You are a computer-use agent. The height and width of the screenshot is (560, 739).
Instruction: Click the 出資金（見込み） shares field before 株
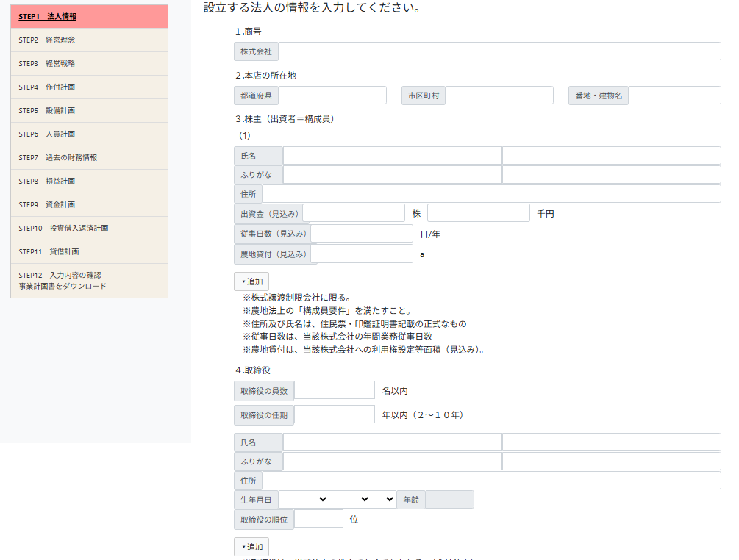click(354, 213)
